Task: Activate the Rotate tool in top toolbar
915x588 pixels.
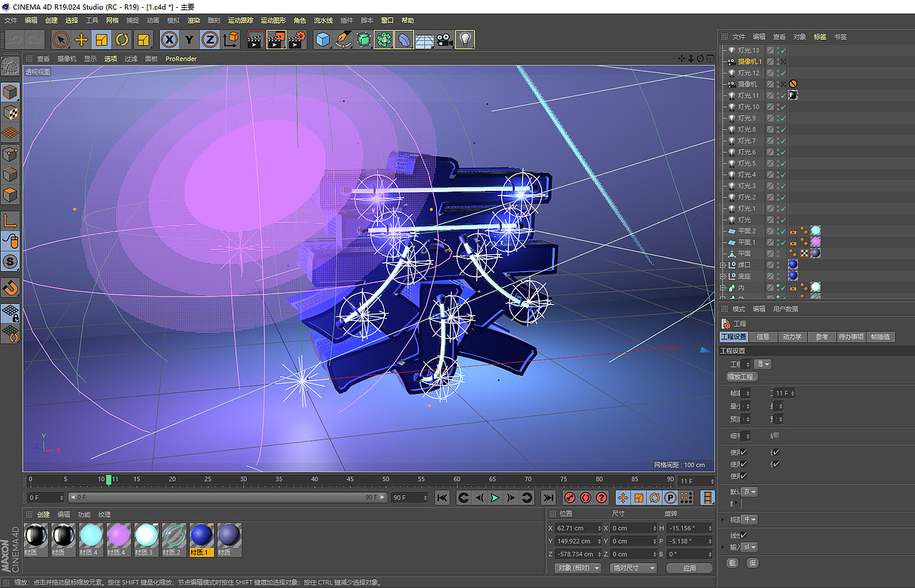Action: [122, 39]
